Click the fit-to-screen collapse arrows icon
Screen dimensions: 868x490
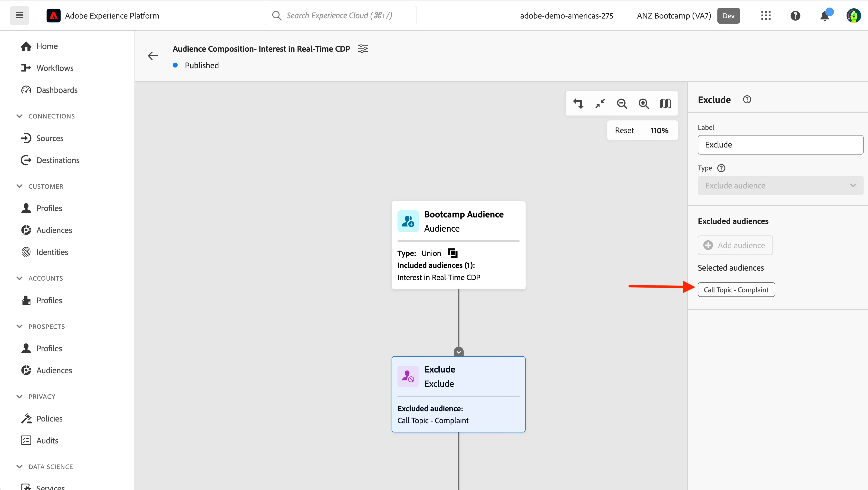[x=600, y=103]
